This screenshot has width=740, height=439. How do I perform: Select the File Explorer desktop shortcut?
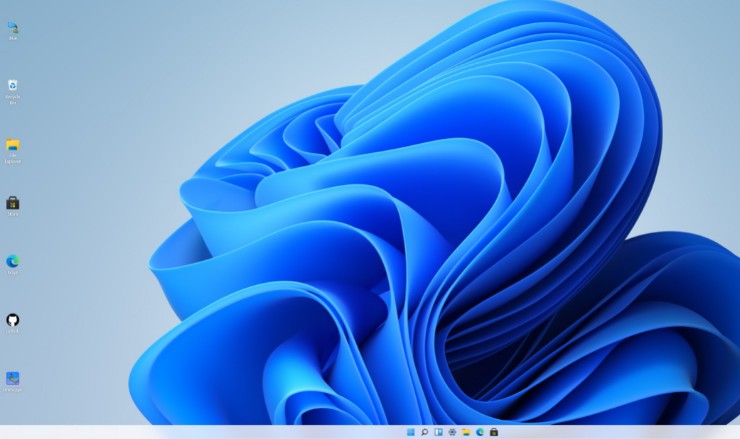[13, 151]
